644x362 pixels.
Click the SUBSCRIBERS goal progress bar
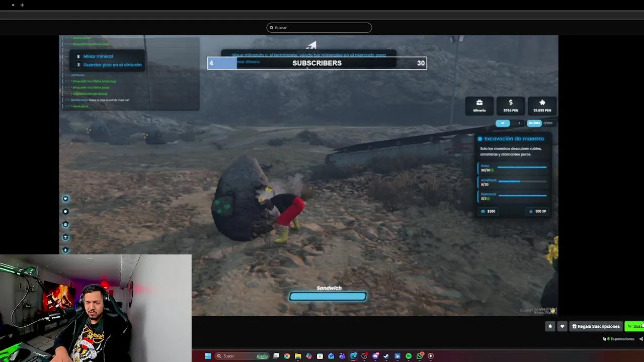click(317, 63)
